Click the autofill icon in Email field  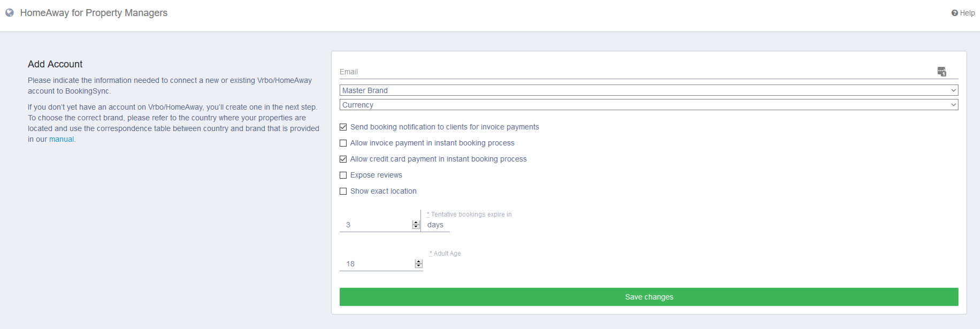(941, 72)
